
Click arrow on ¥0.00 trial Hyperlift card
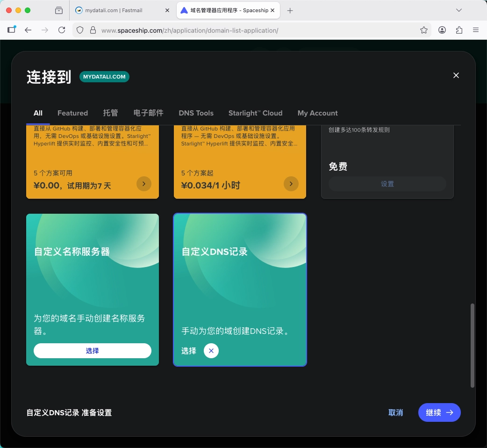[143, 184]
